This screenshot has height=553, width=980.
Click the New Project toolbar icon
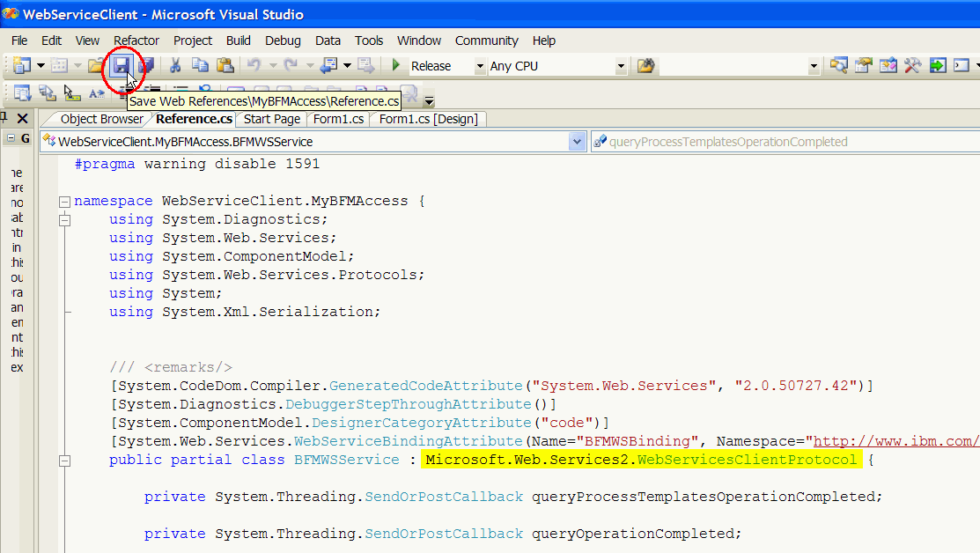coord(22,66)
